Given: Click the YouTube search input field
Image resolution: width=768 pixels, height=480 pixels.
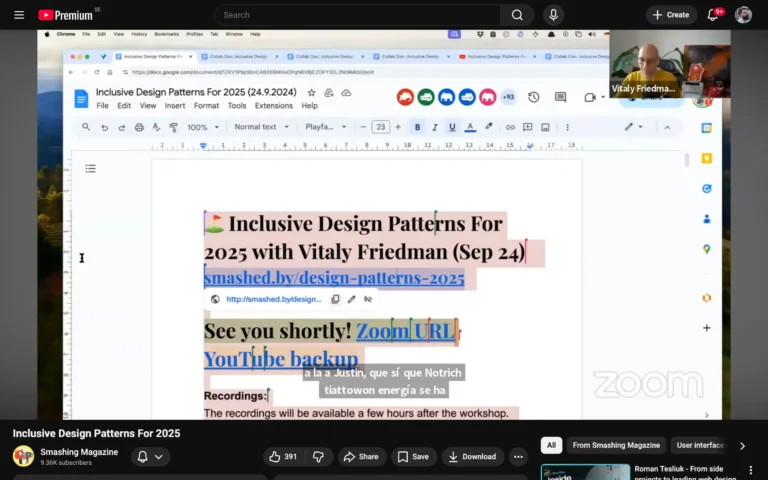Looking at the screenshot, I should (358, 15).
